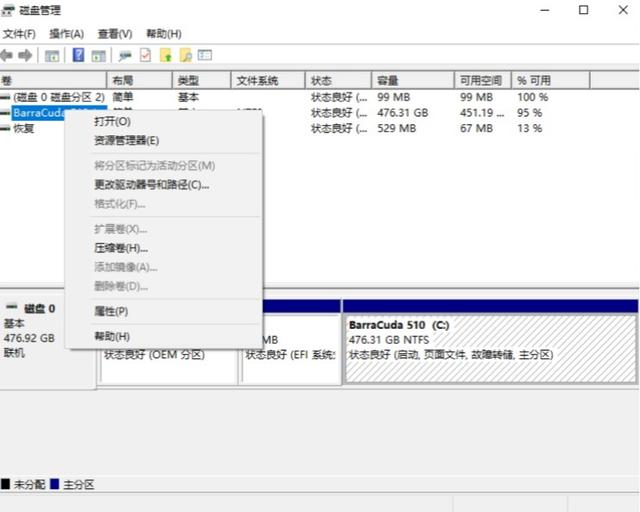Open the 查看(V) menu
This screenshot has width=640, height=512.
[x=115, y=34]
